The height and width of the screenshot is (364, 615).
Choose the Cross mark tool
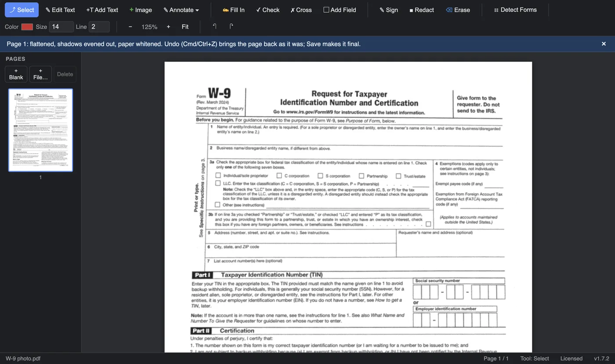pos(301,10)
